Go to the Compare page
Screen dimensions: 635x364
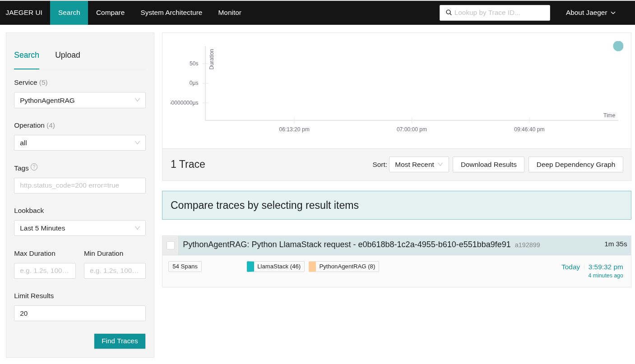click(x=110, y=13)
